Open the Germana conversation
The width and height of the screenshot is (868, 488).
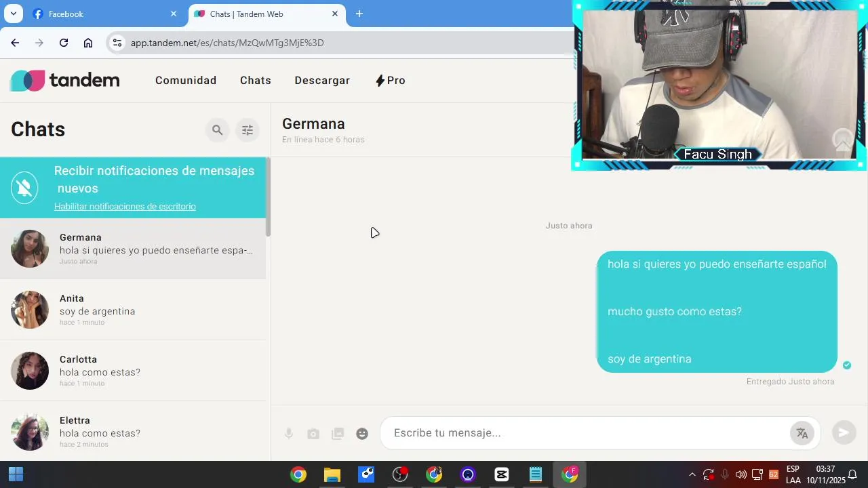133,249
